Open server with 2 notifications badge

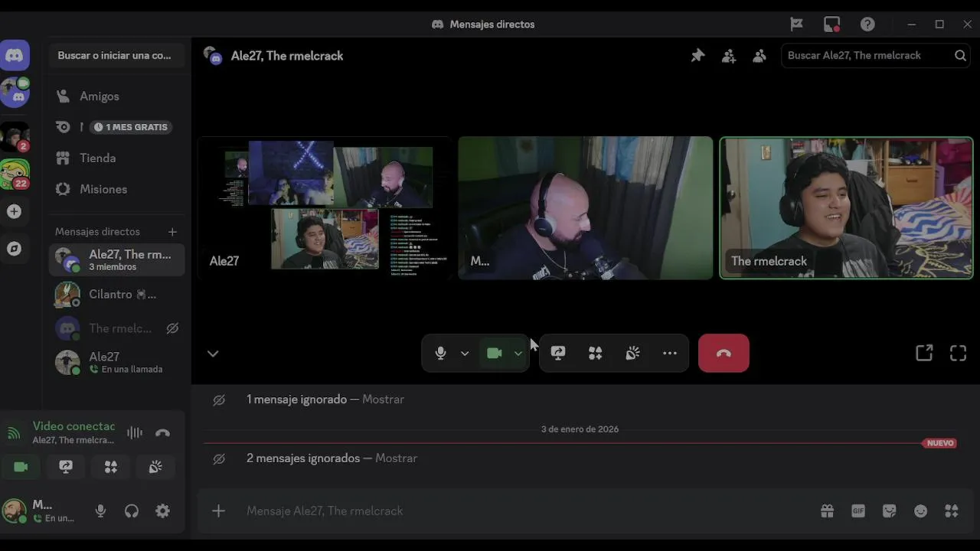(x=15, y=137)
